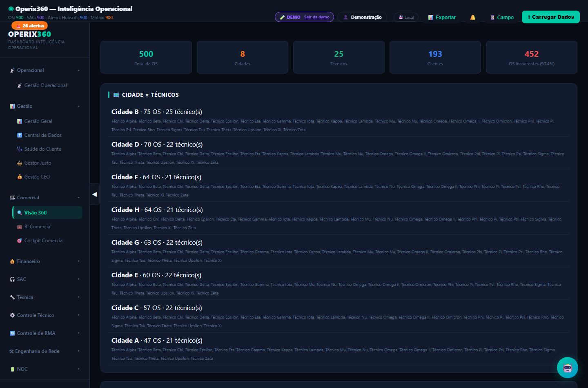Click the Gestão Geral chart icon
The image size is (588, 388).
tap(20, 121)
